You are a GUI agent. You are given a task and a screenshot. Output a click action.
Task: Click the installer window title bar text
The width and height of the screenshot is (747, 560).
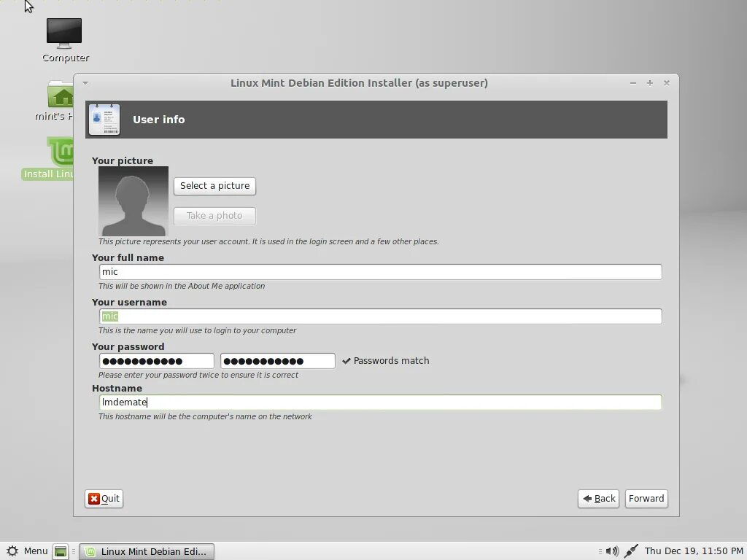[359, 83]
